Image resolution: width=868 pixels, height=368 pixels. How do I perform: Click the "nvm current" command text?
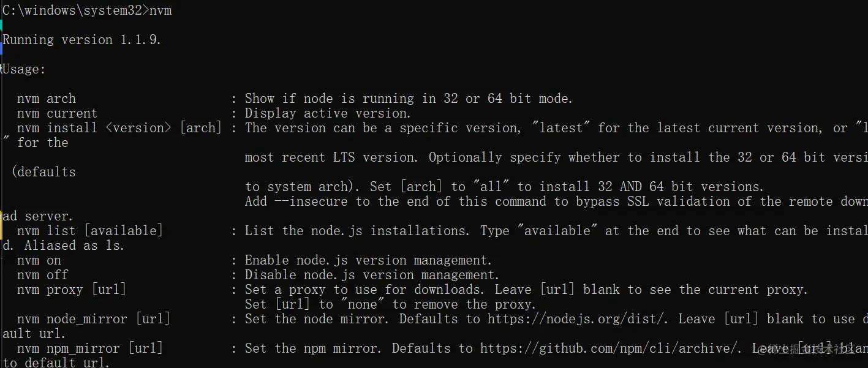pos(57,113)
